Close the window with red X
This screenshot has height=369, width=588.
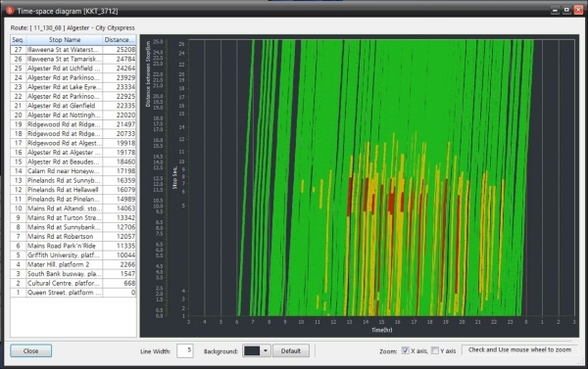(578, 11)
